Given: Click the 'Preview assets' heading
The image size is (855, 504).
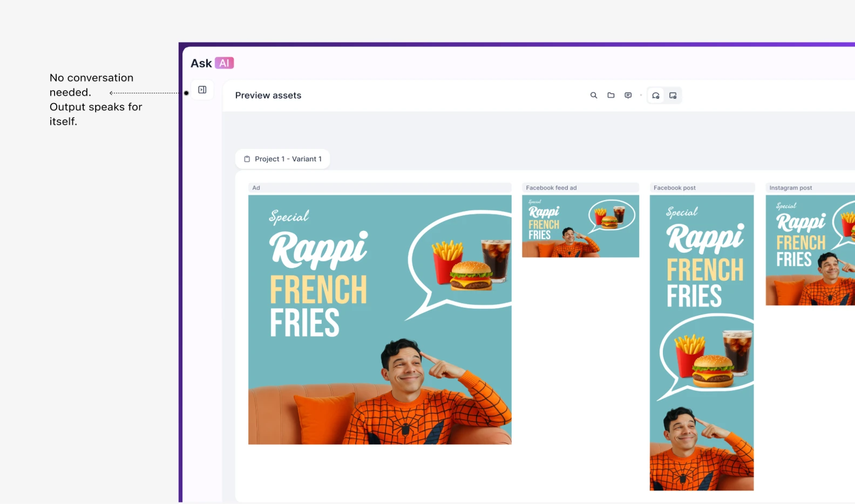Looking at the screenshot, I should pyautogui.click(x=268, y=96).
